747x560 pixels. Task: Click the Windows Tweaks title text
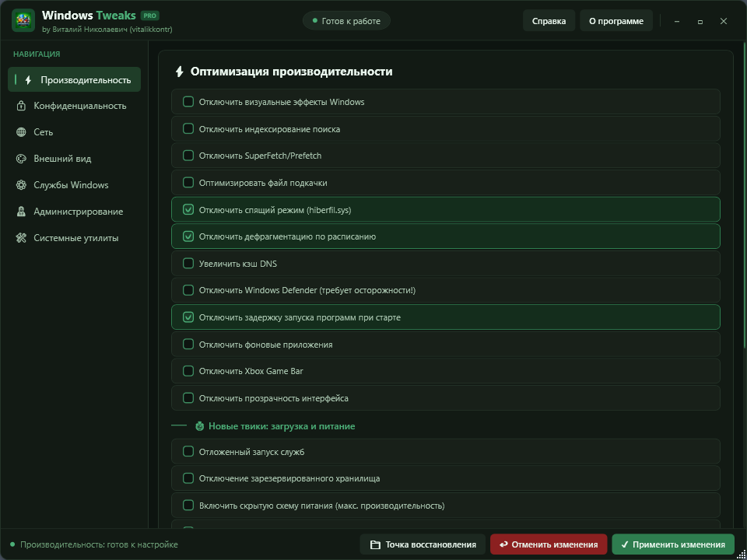pos(89,16)
